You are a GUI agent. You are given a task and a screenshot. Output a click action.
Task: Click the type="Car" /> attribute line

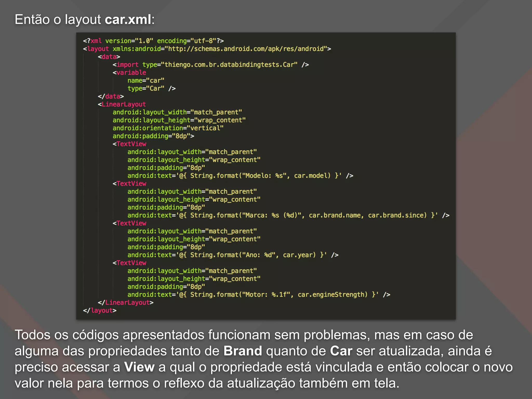151,88
